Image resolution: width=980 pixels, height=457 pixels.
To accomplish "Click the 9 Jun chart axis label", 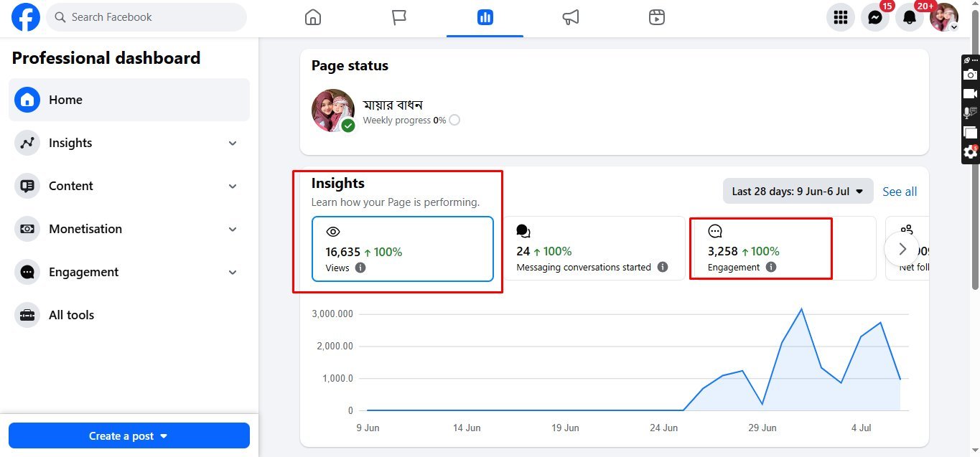I will click(368, 428).
